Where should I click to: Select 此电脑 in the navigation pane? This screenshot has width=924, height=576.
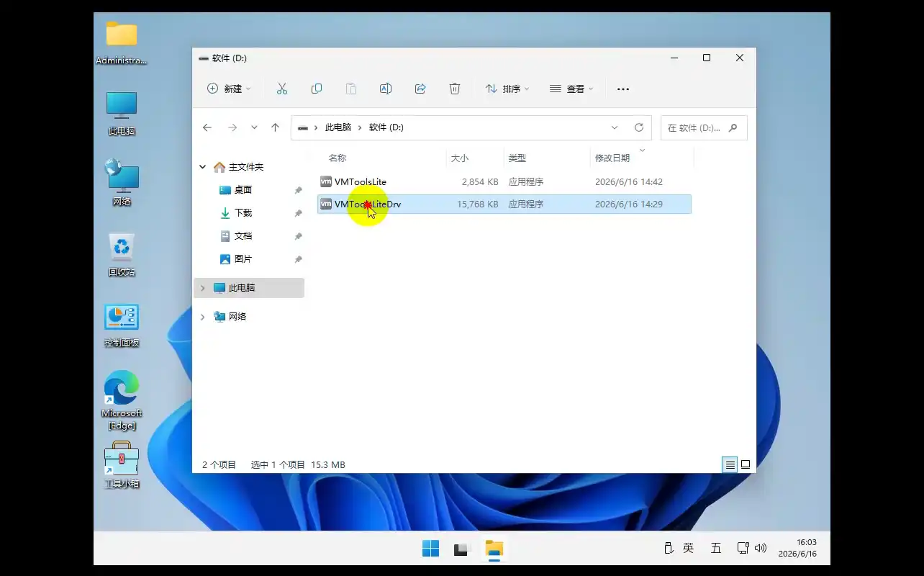click(x=249, y=288)
